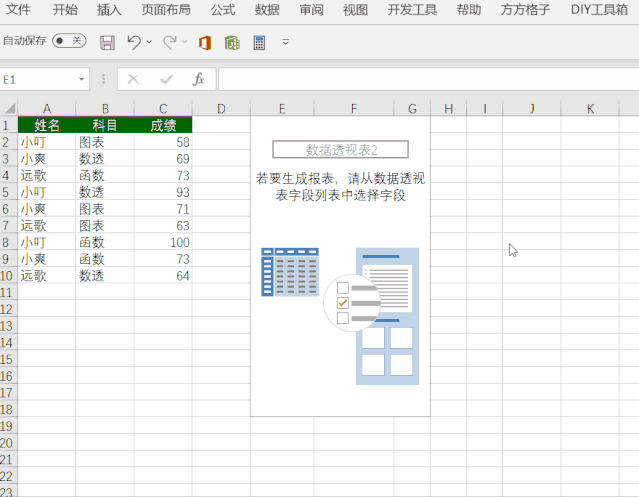The width and height of the screenshot is (639, 497).
Task: Expand the Customize Quick Access Toolbar dropdown
Action: (286, 42)
